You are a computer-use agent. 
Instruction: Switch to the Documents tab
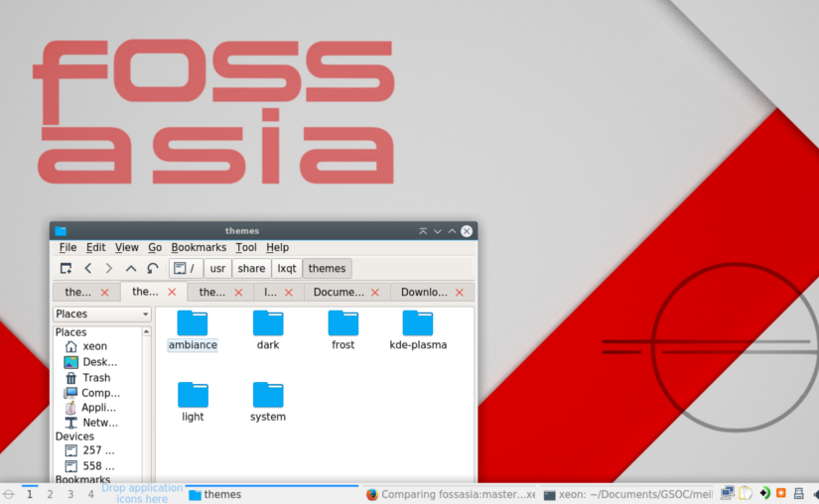pyautogui.click(x=339, y=293)
